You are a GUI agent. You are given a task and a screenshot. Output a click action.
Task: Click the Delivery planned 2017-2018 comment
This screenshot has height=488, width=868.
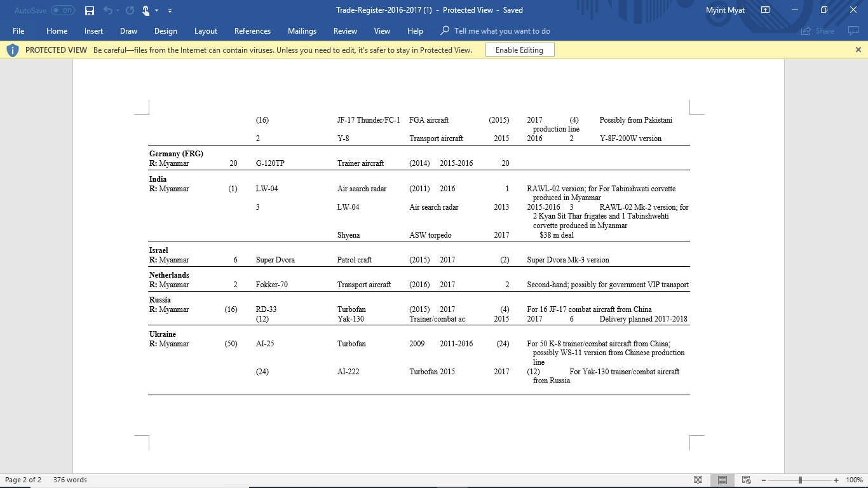643,319
